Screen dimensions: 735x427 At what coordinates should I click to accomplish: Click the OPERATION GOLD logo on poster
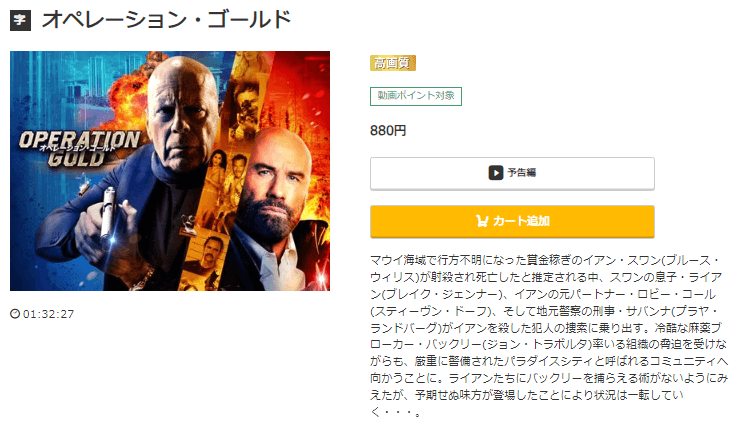point(79,148)
